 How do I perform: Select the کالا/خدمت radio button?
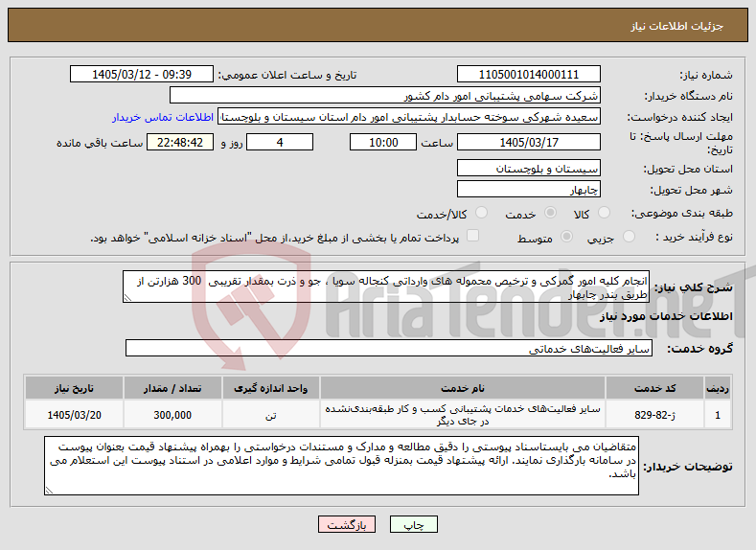coord(481,213)
